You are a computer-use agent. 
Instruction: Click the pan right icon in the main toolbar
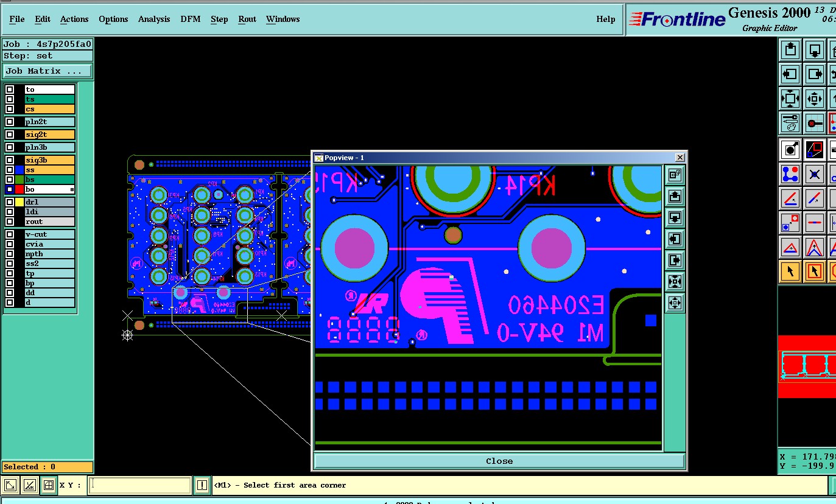(x=815, y=74)
